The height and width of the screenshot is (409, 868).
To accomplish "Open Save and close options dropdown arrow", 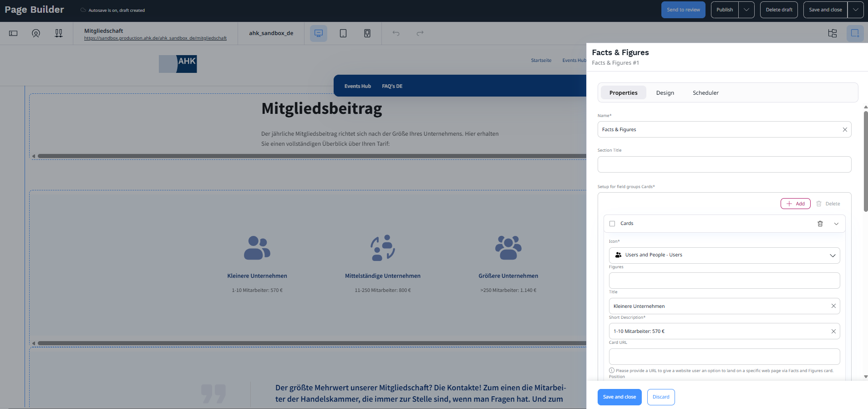I will [856, 10].
